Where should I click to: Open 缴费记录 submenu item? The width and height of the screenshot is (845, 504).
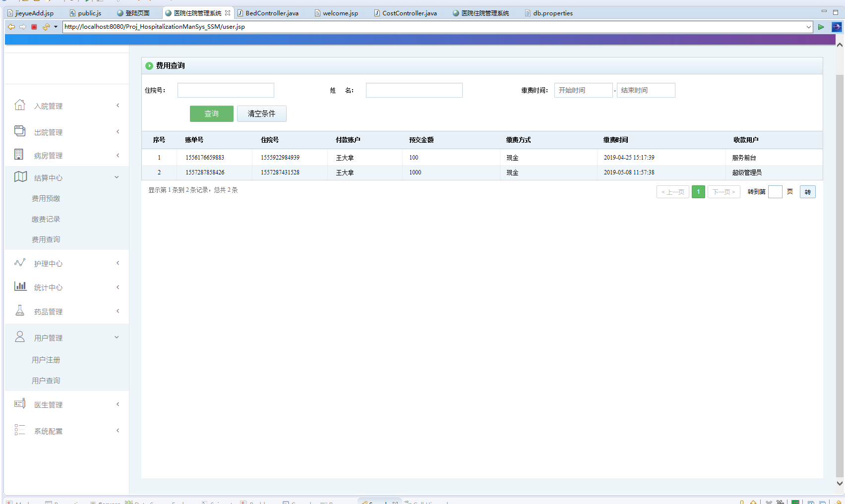(46, 219)
